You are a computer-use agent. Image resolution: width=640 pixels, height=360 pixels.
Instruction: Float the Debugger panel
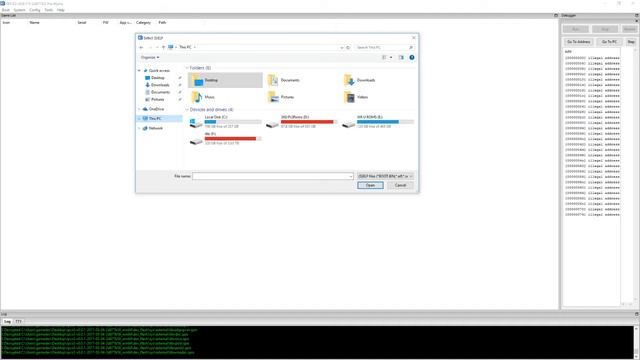pos(636,16)
